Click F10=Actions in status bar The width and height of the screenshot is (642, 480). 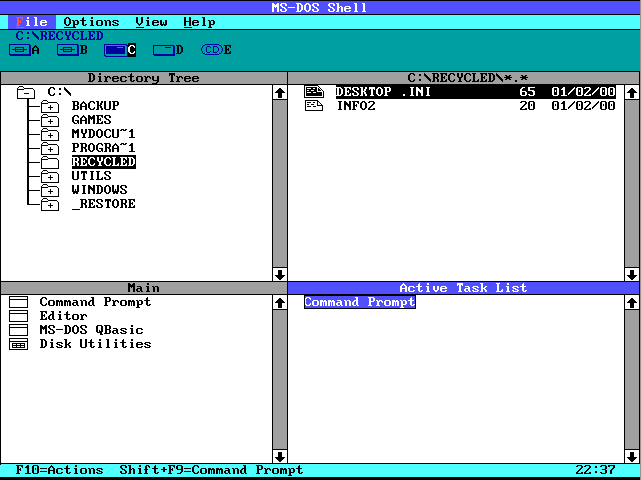click(59, 470)
